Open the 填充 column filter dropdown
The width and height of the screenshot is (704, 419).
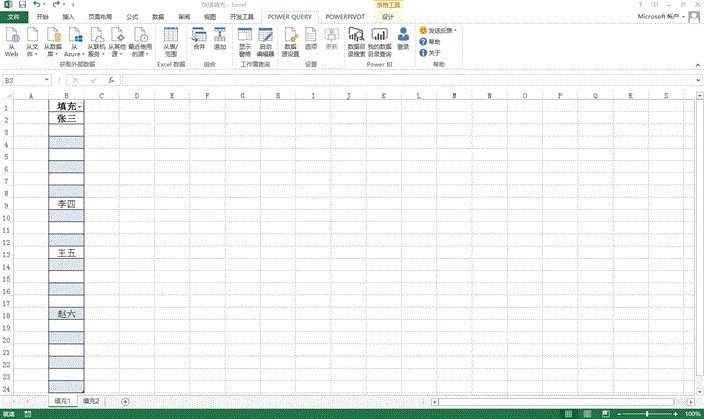point(80,106)
